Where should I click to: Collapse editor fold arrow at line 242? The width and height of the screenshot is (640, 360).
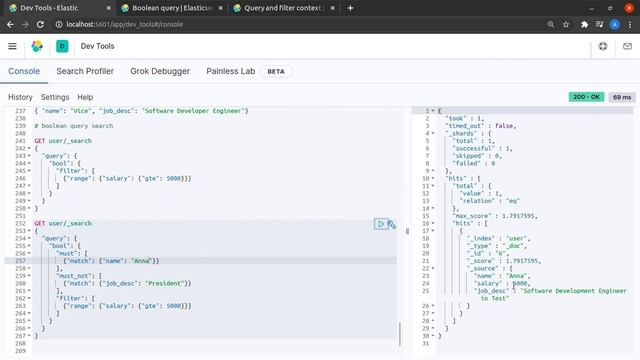[x=29, y=149]
